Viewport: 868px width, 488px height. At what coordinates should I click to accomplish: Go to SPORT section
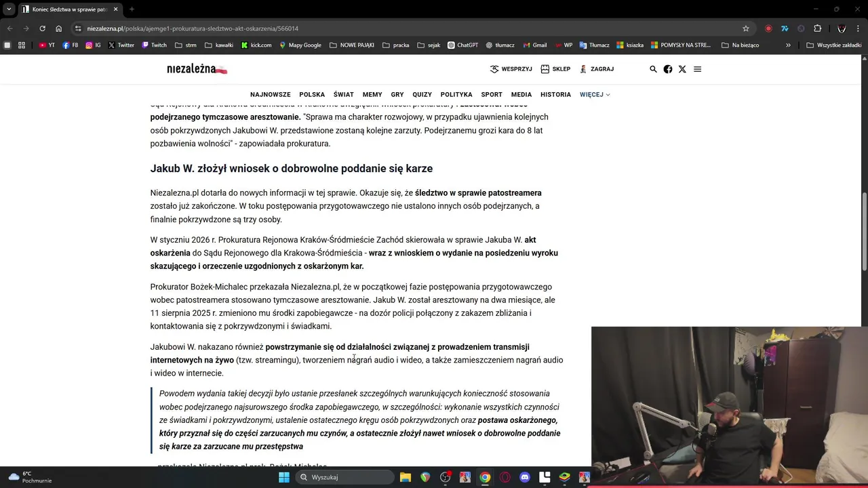[492, 94]
